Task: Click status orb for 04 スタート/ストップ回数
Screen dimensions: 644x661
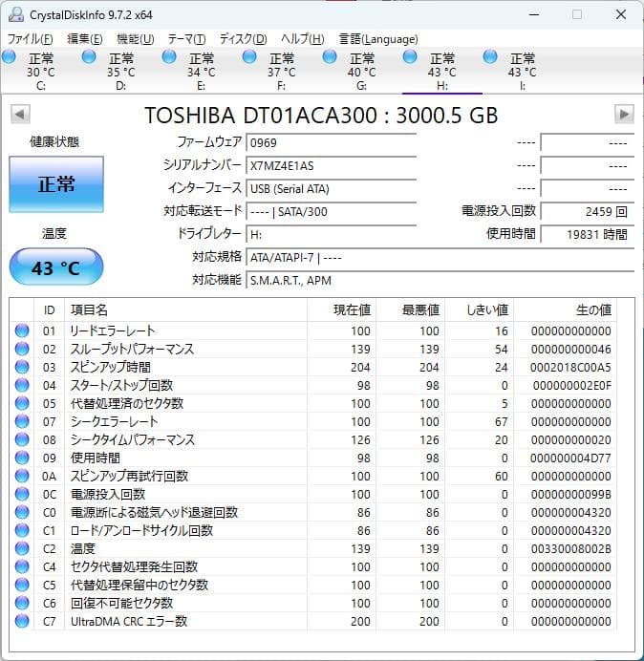Action: click(22, 385)
